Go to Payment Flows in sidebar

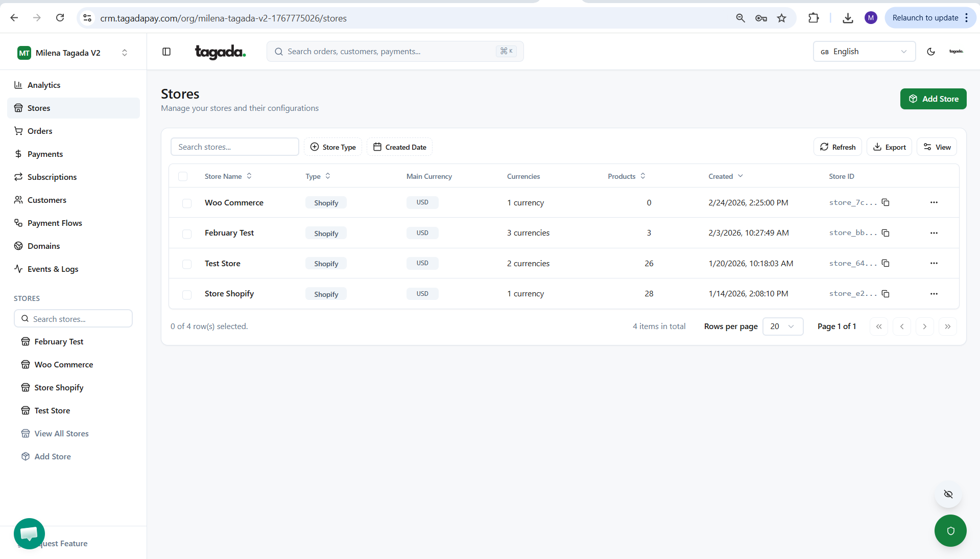coord(55,223)
